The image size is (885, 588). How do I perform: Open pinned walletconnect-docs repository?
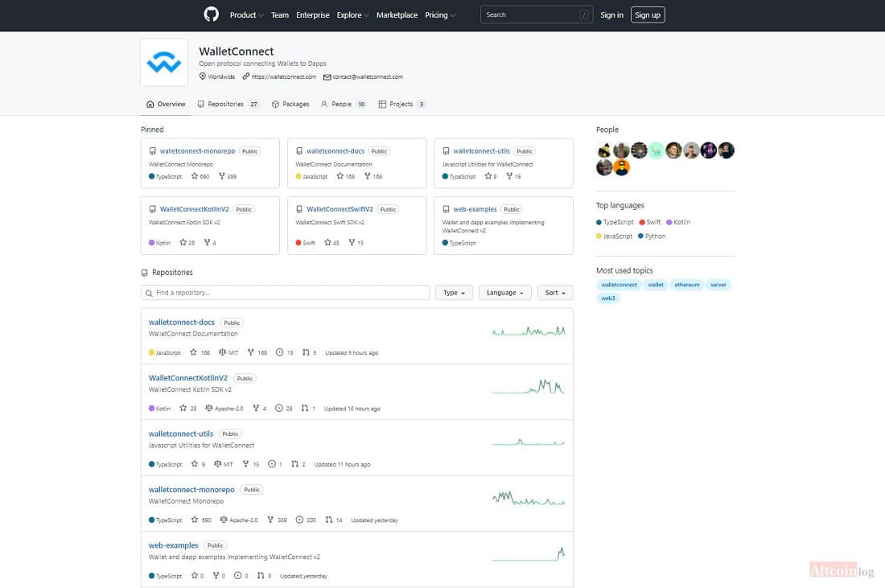335,151
